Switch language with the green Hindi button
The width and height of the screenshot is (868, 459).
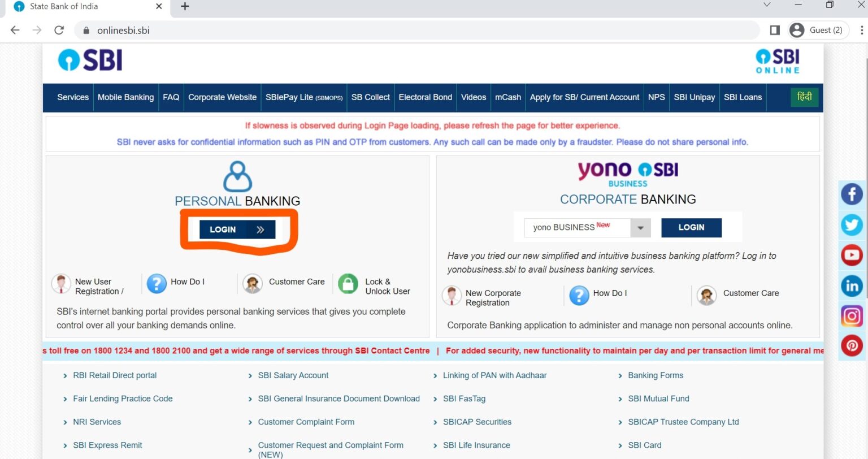(x=804, y=97)
